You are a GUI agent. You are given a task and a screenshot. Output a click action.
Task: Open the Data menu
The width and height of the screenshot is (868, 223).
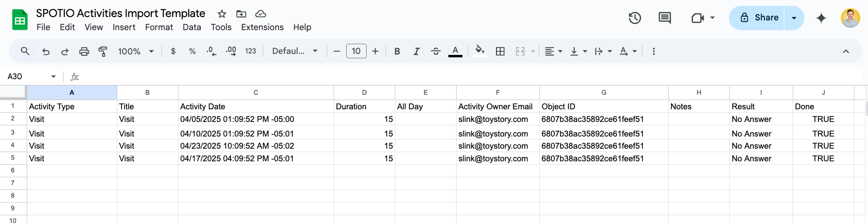click(192, 27)
